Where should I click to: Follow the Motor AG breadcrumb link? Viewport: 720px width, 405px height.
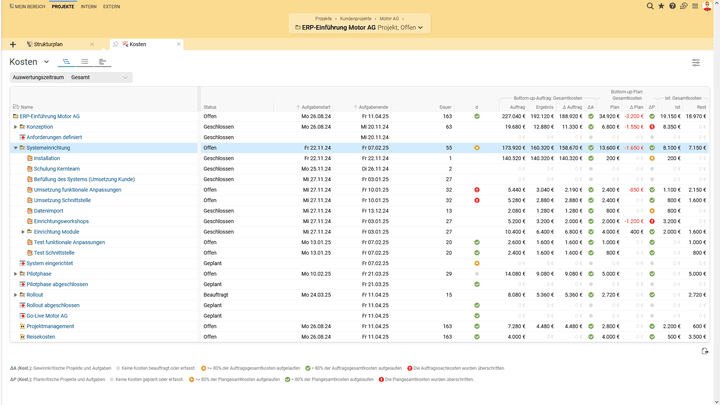tap(389, 19)
